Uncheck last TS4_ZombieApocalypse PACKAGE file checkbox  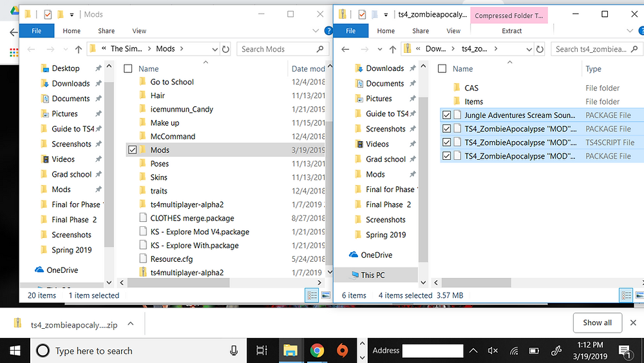tap(446, 156)
